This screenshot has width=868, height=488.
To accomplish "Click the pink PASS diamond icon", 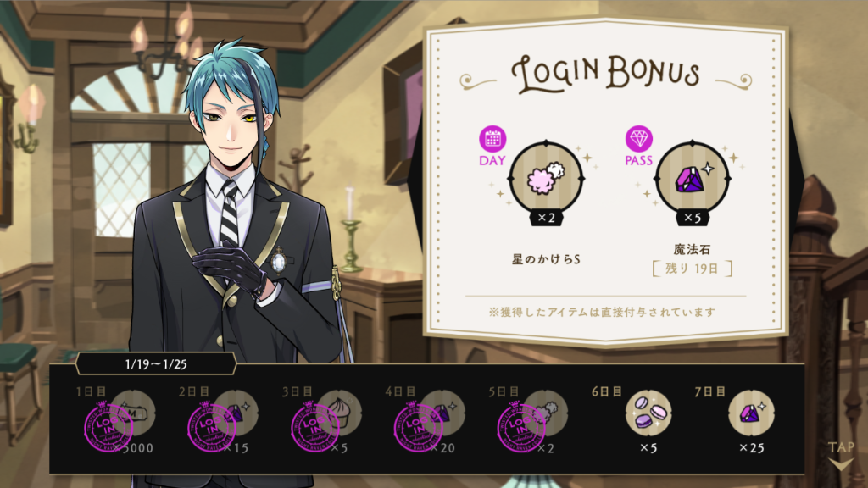I will tap(639, 139).
